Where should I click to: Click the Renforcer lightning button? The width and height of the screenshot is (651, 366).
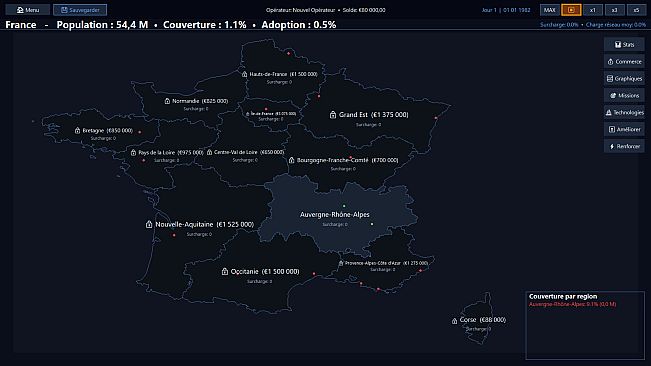pos(624,146)
